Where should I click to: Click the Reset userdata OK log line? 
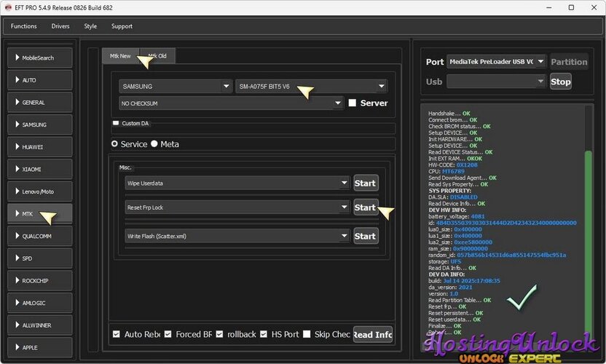pos(454,320)
